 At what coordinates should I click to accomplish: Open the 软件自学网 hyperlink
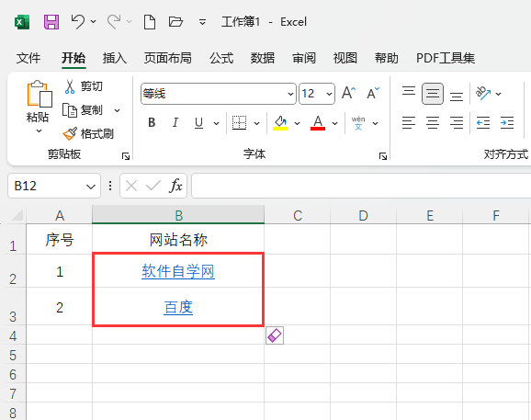coord(178,271)
